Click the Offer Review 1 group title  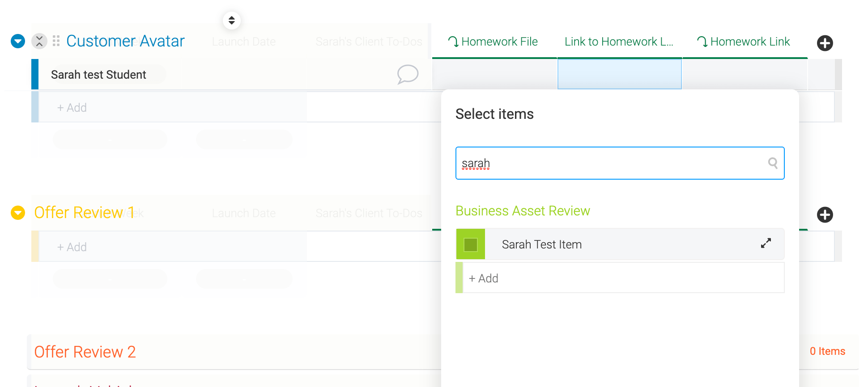click(x=84, y=213)
